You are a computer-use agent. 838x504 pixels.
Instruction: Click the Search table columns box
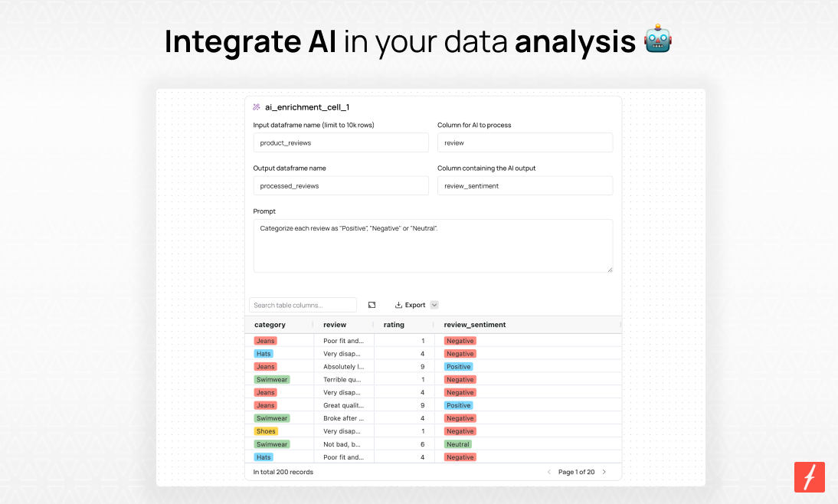[x=303, y=305]
